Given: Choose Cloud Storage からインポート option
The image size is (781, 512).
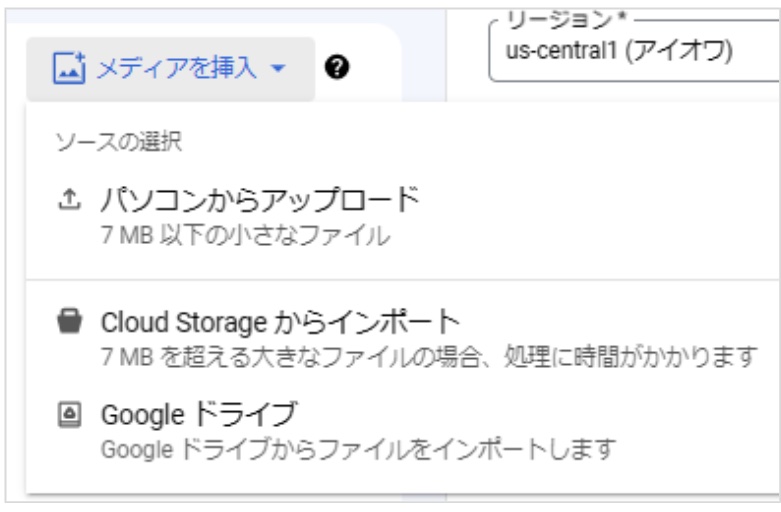Looking at the screenshot, I should coord(280,323).
